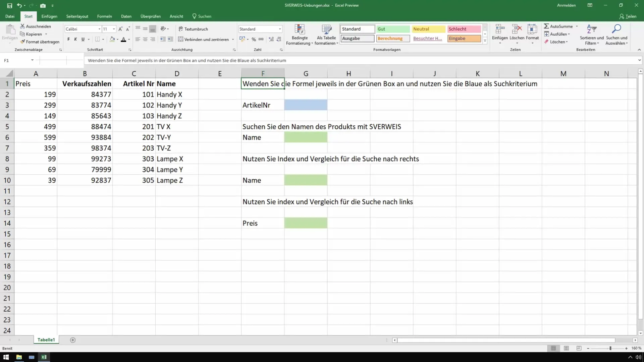Toggle italic K formatting
This screenshot has width=644, height=362.
click(x=75, y=39)
